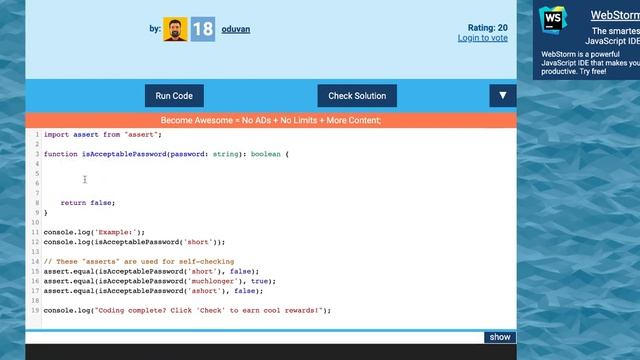The width and height of the screenshot is (640, 360).
Task: Click the isAcceptablePassword function declaration line
Action: (x=166, y=154)
